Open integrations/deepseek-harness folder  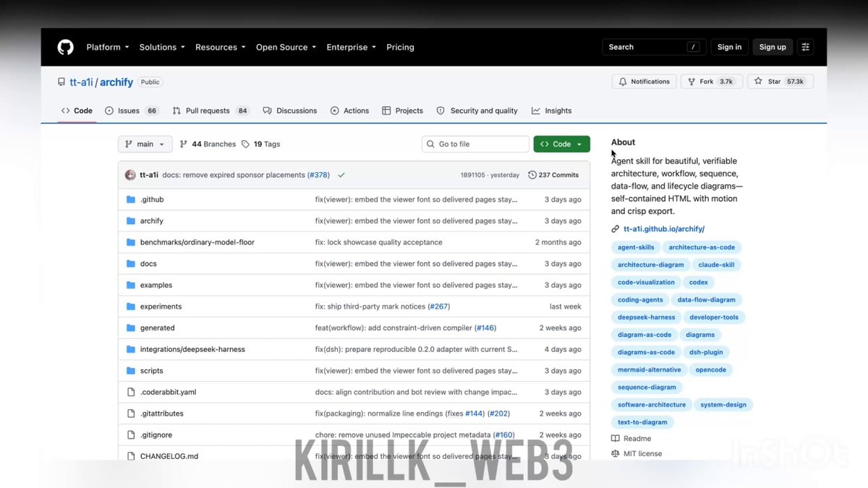click(192, 349)
